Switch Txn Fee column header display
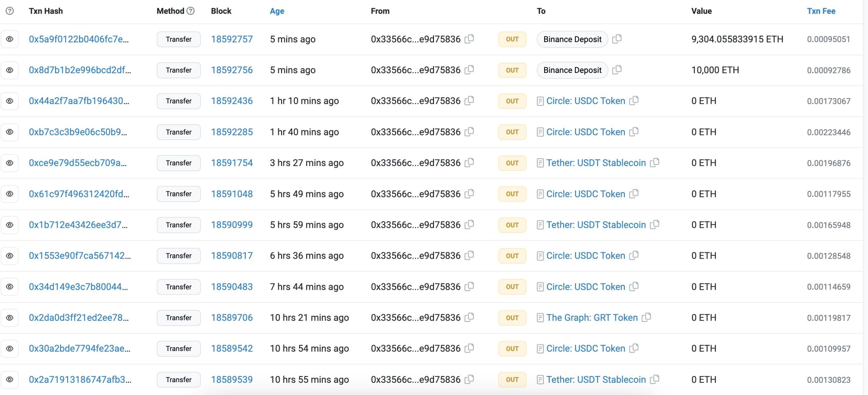The image size is (868, 395). click(x=821, y=11)
